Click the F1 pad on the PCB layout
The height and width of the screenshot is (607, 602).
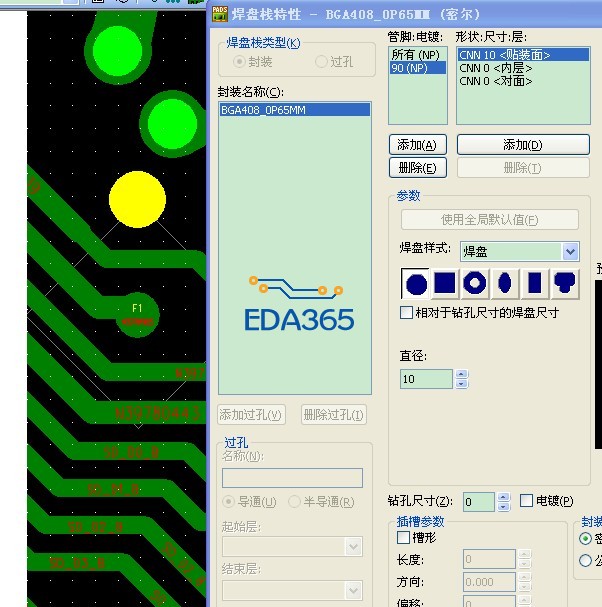coord(137,315)
